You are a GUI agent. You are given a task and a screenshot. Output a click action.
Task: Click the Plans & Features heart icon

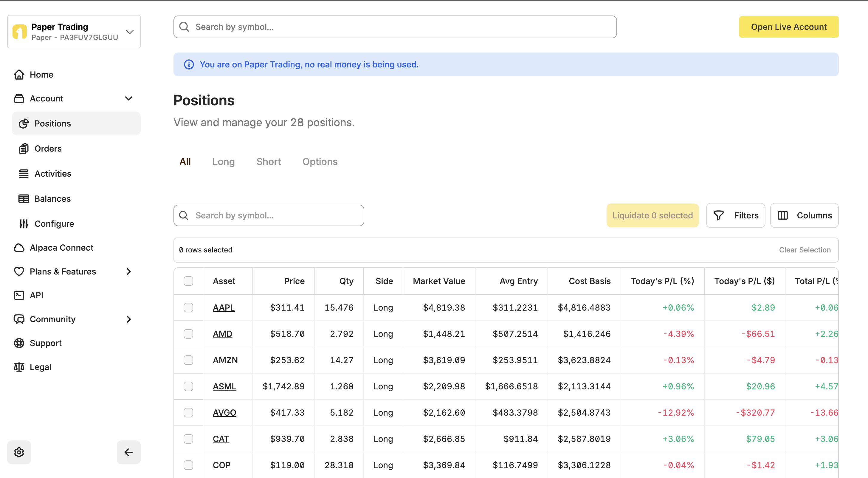coord(19,272)
